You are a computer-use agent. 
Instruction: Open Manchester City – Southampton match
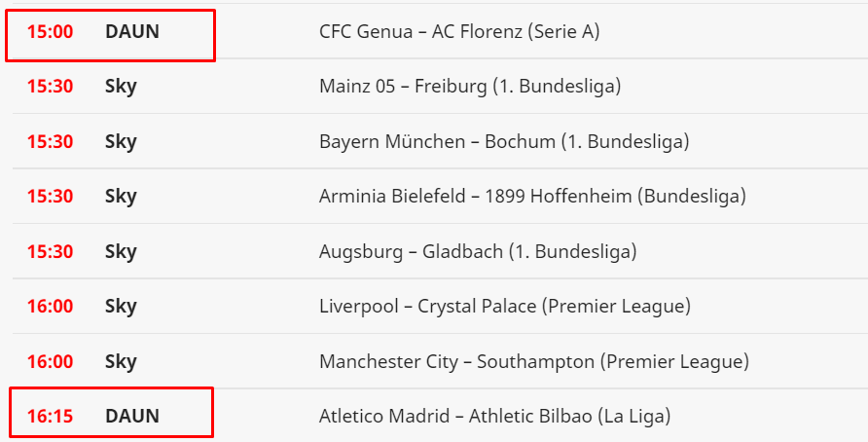[533, 361]
